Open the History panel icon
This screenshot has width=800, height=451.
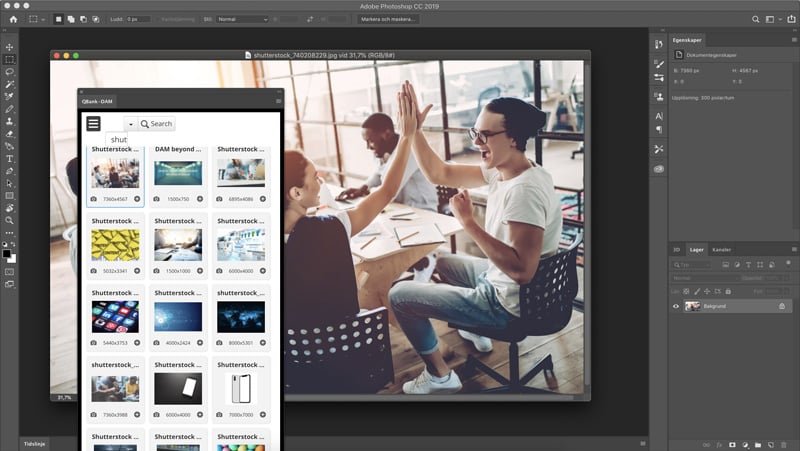pyautogui.click(x=659, y=44)
